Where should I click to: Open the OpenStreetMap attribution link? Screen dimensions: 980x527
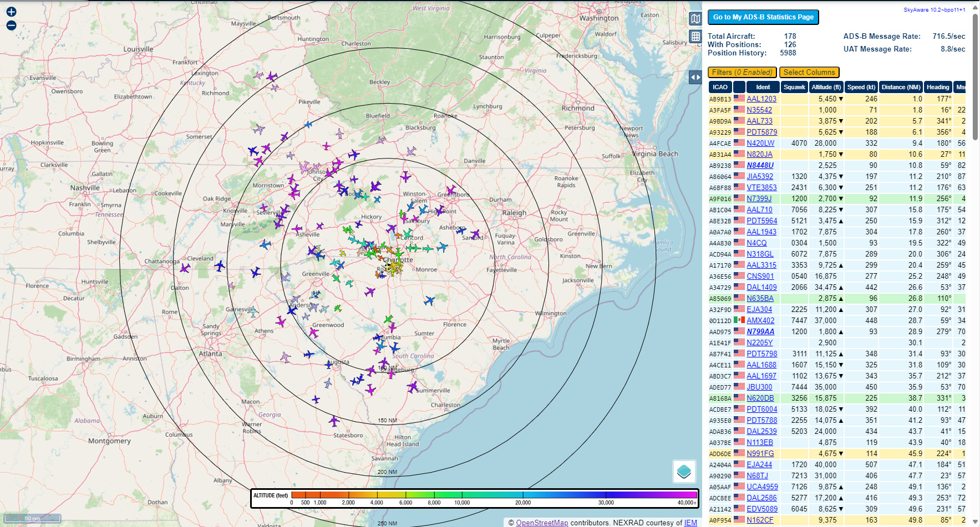pos(542,523)
